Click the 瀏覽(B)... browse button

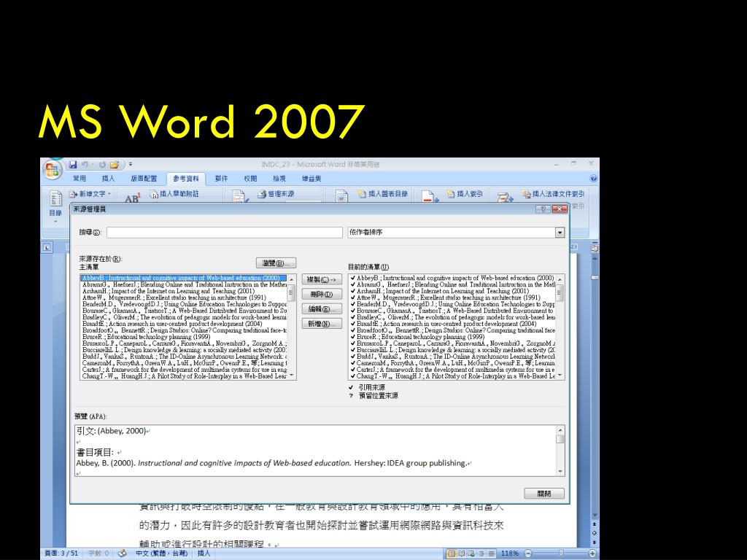coord(276,262)
